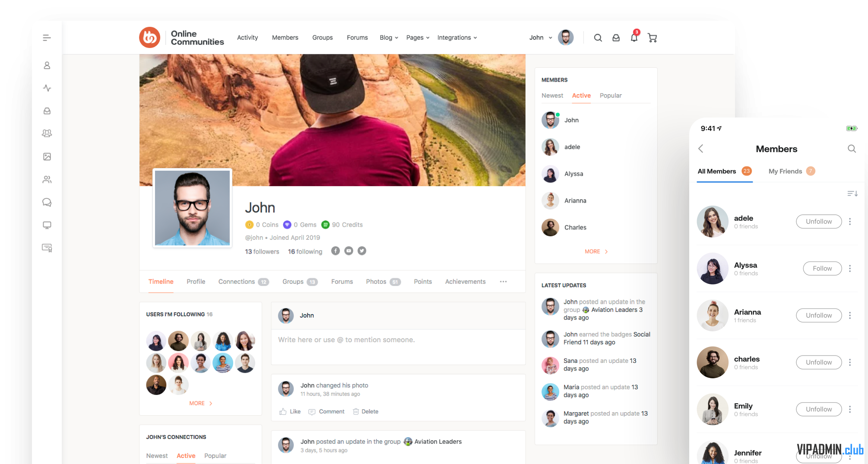Expand the Integrations dropdown menu
This screenshot has height=464, width=868.
tap(457, 38)
